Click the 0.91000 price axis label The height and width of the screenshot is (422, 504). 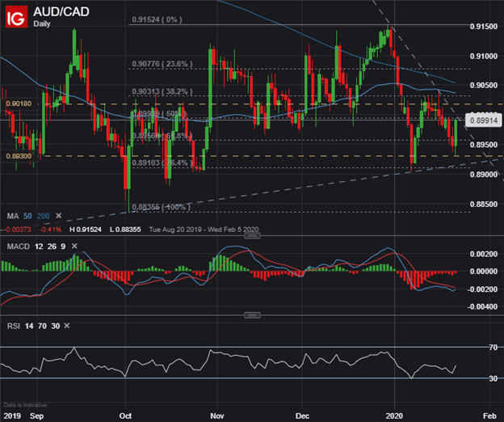point(484,57)
